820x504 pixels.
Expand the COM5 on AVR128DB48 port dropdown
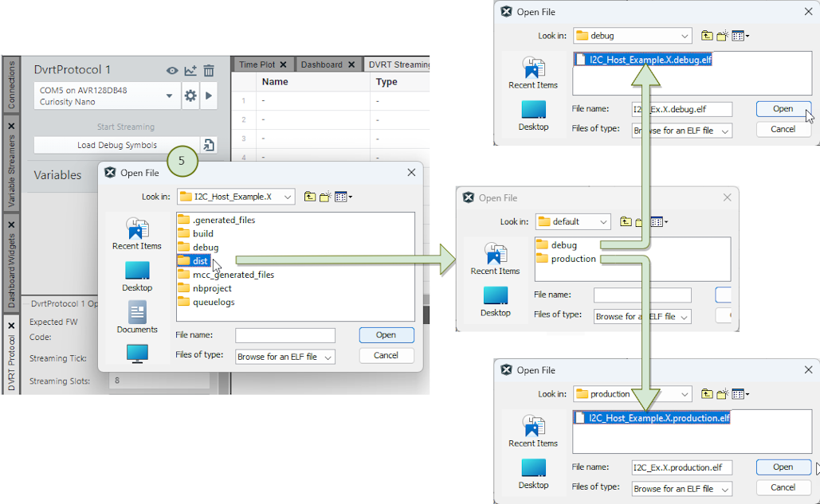pyautogui.click(x=169, y=96)
